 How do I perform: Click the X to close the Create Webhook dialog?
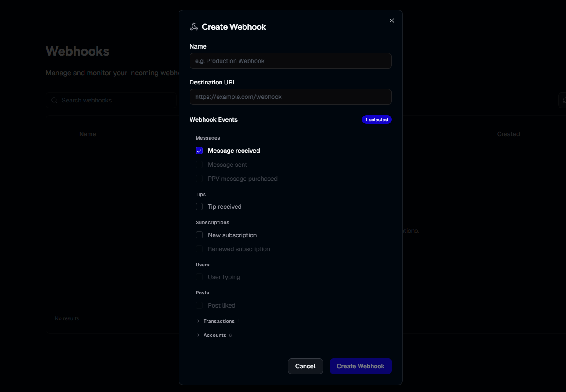pyautogui.click(x=391, y=20)
